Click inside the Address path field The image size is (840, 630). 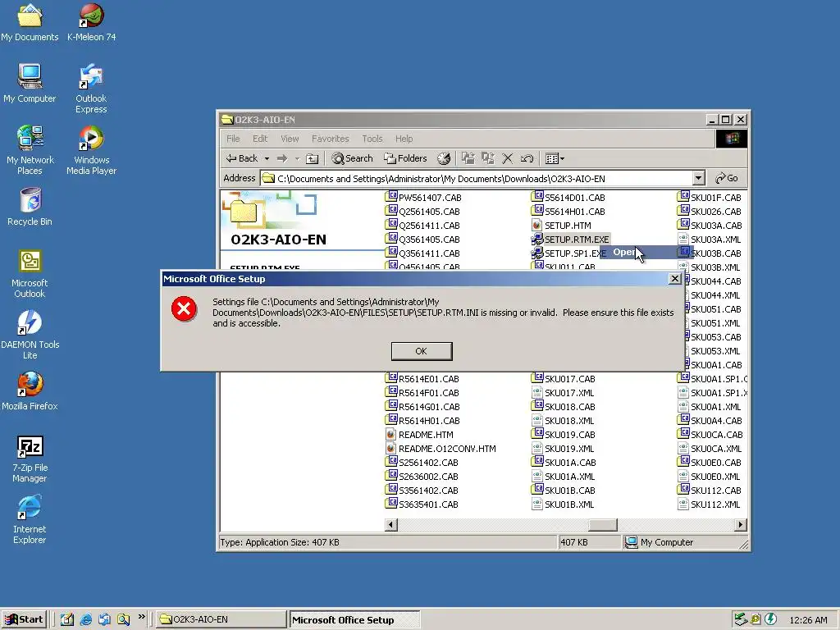tap(476, 178)
